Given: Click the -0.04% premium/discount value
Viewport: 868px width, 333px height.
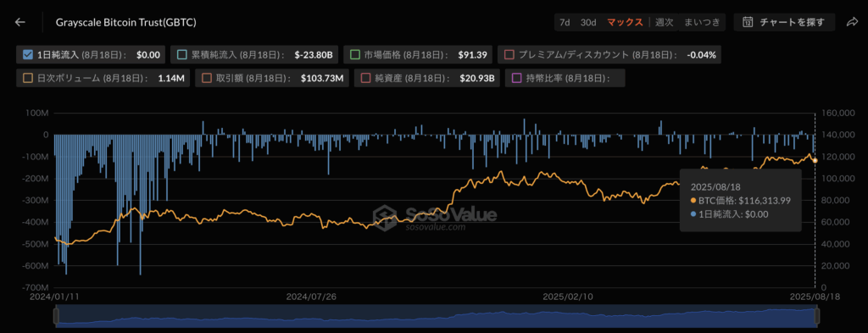Looking at the screenshot, I should click(x=701, y=55).
